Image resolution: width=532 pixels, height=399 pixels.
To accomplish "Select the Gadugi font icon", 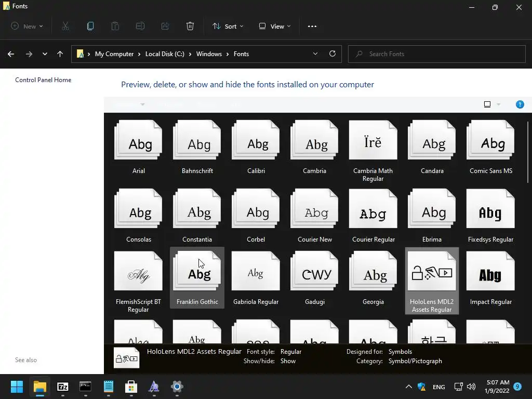I will coord(314,271).
